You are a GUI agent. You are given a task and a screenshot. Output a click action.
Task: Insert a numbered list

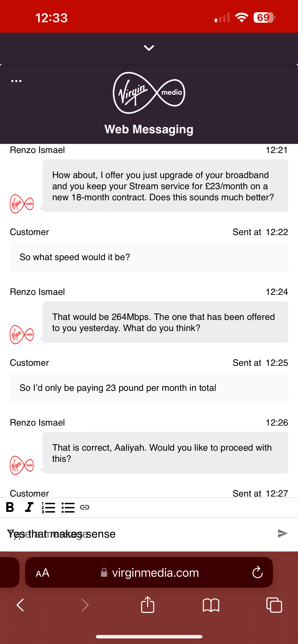coord(48,507)
